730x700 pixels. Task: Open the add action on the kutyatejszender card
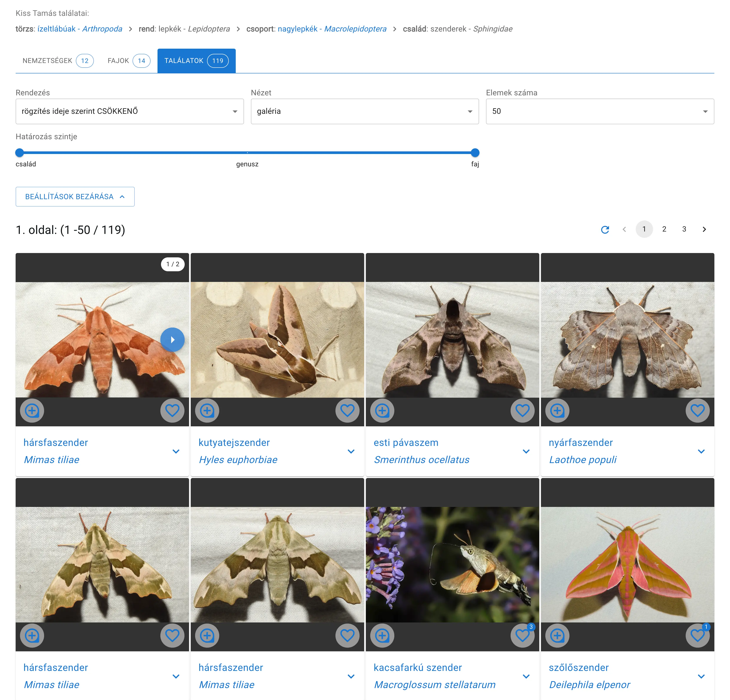(x=207, y=411)
